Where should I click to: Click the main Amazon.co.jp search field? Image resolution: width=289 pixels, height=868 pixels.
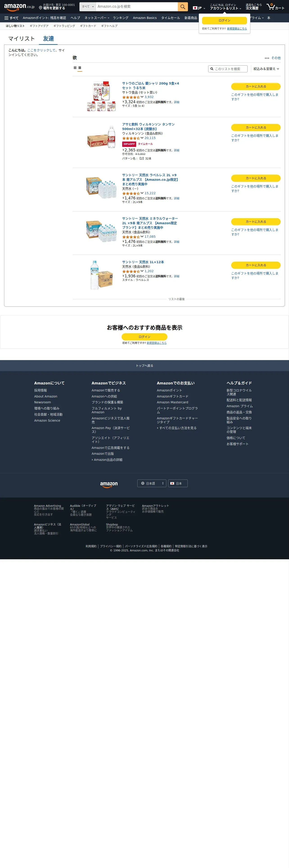(x=137, y=7)
